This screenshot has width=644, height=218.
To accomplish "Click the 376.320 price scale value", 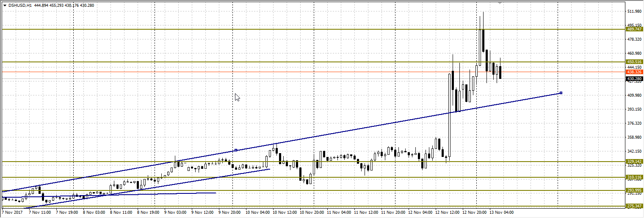I will (633, 123).
